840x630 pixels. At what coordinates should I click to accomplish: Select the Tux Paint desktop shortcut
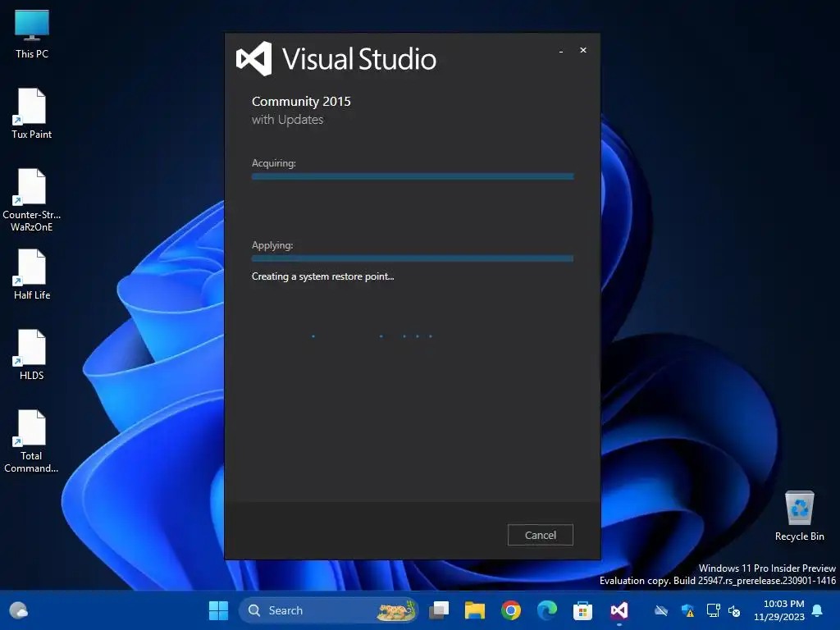point(32,114)
